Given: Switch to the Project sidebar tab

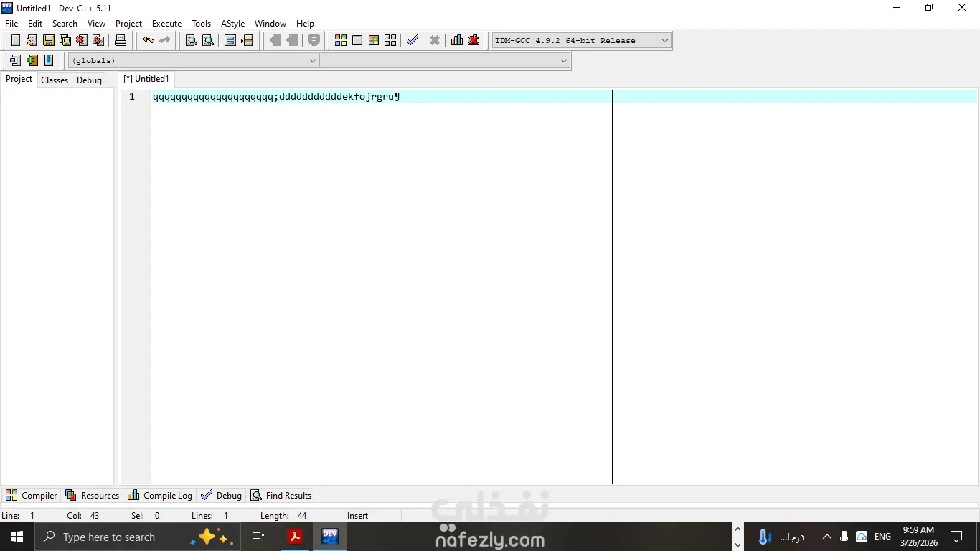Looking at the screenshot, I should point(19,79).
